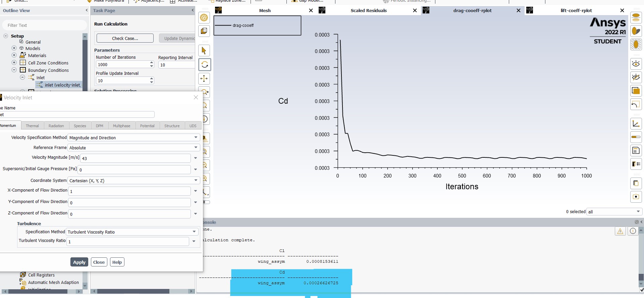Click the cube view options icon
Image resolution: width=644 pixels, height=298 pixels.
(204, 31)
